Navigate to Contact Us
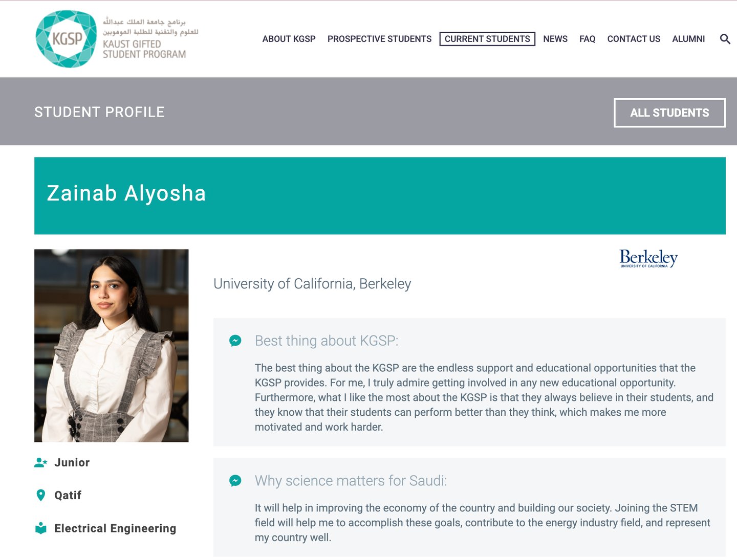The image size is (737, 560). pos(634,39)
